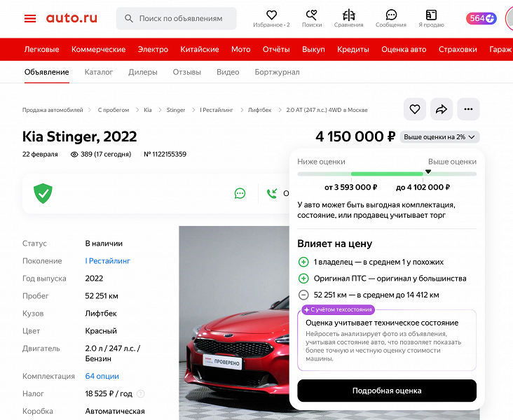Open Китайские menu item
The height and width of the screenshot is (420, 513).
200,50
